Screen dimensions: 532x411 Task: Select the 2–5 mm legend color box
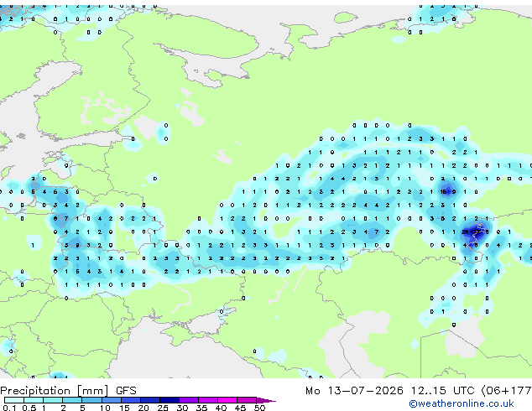72,400
